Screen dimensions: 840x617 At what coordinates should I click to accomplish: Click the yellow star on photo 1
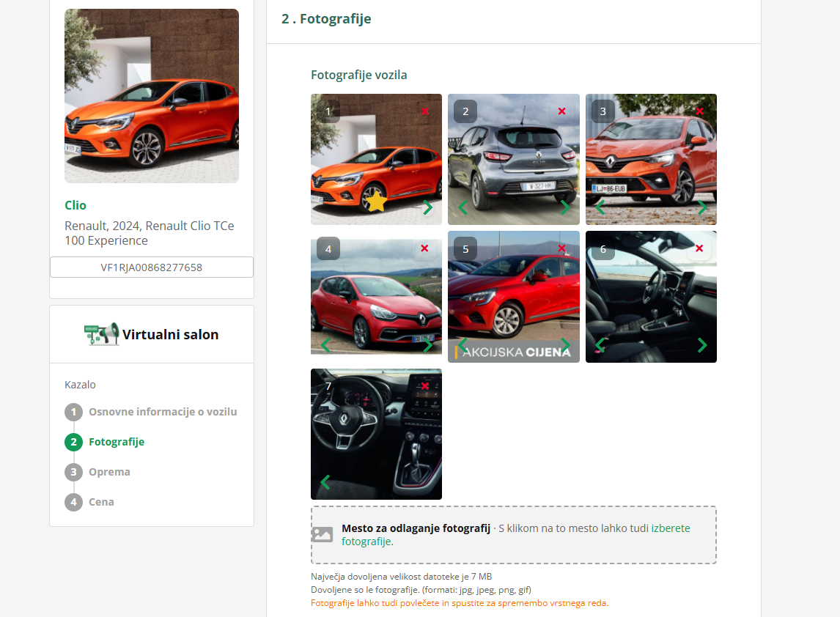pos(376,202)
